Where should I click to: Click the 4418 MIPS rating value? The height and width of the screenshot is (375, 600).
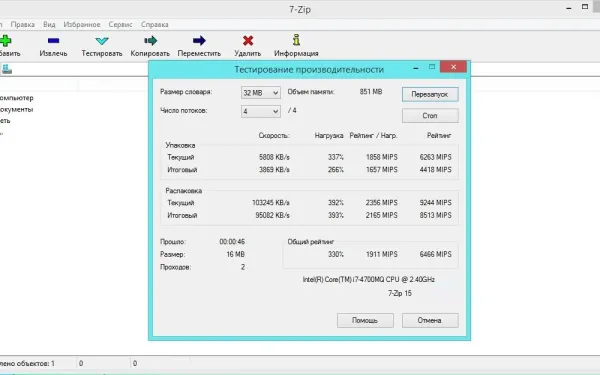(435, 170)
